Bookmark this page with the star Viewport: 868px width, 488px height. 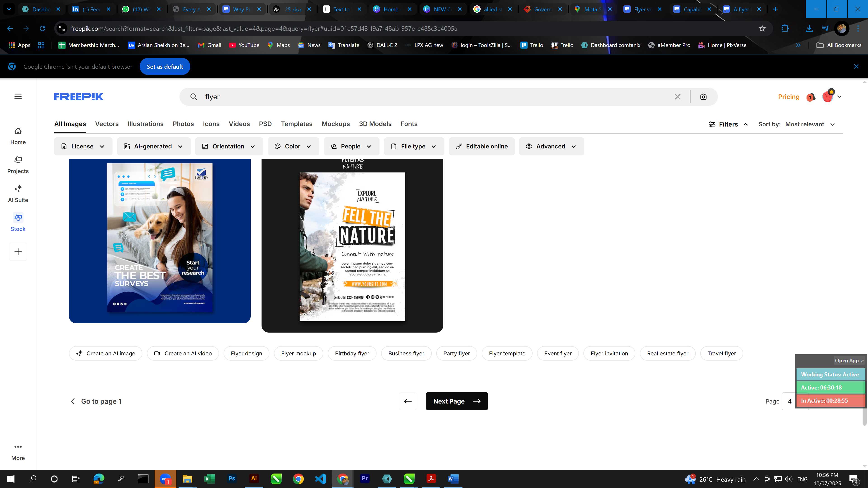coord(762,29)
